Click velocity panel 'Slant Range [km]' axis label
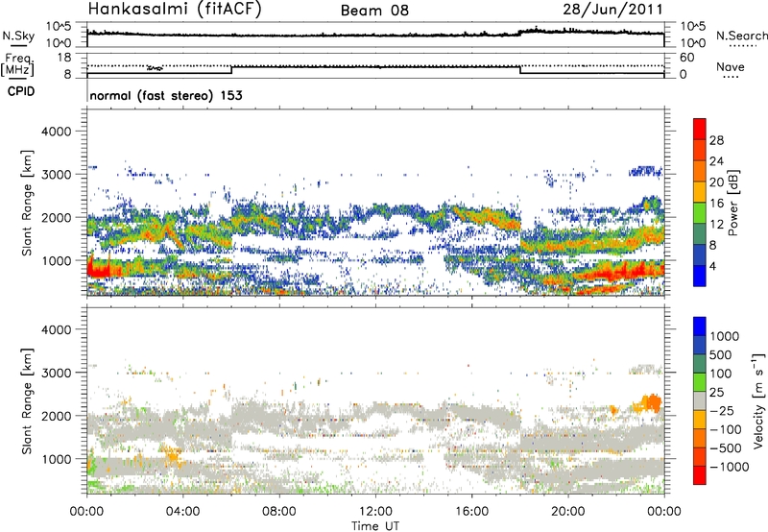 [x=27, y=401]
